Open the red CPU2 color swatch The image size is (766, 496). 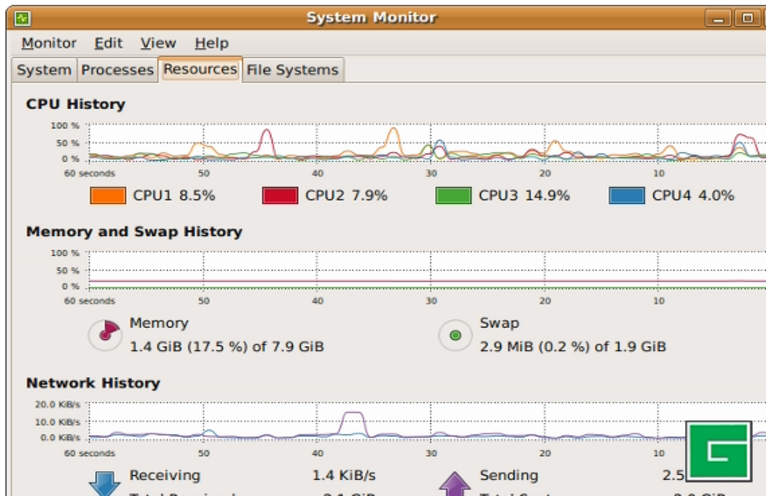[x=280, y=196]
